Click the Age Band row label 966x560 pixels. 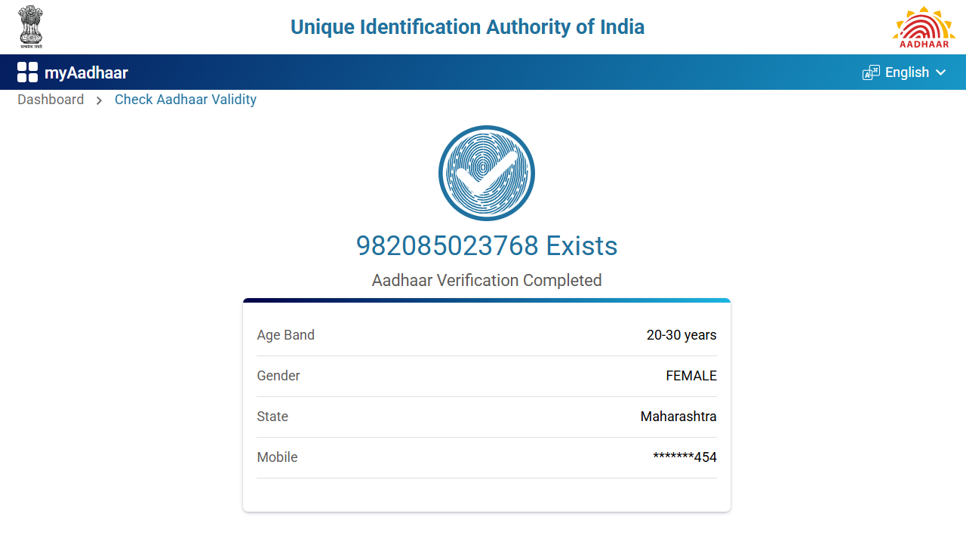click(285, 335)
